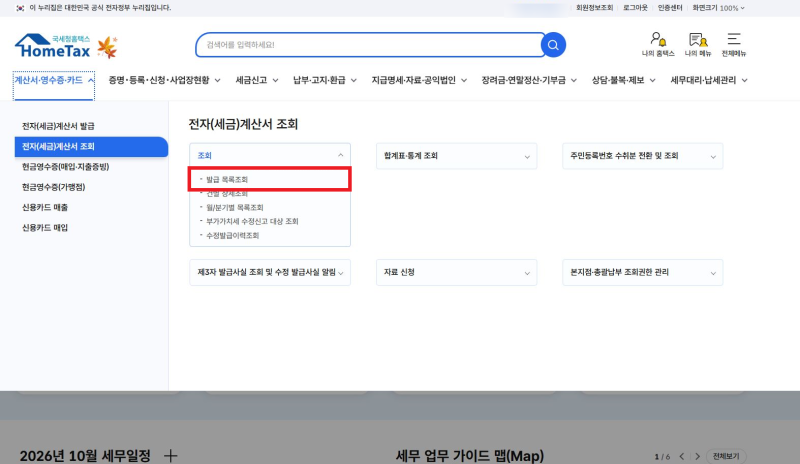
Task: Click the HomeTax logo
Action: [53, 46]
